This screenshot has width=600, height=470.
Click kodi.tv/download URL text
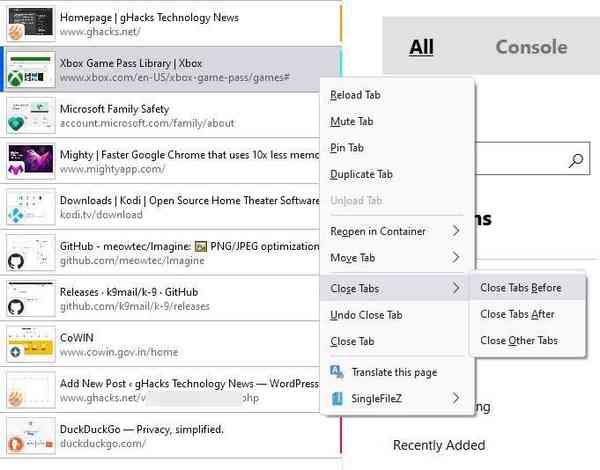[101, 215]
